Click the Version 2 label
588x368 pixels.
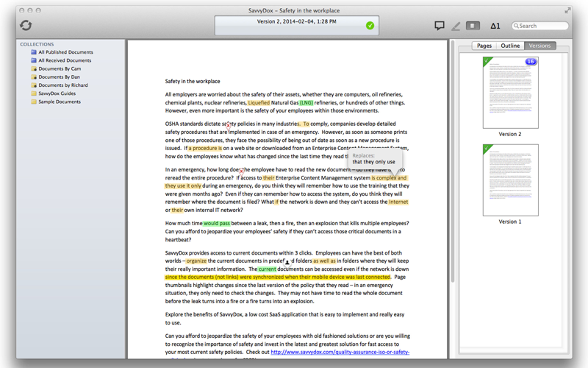pyautogui.click(x=510, y=134)
